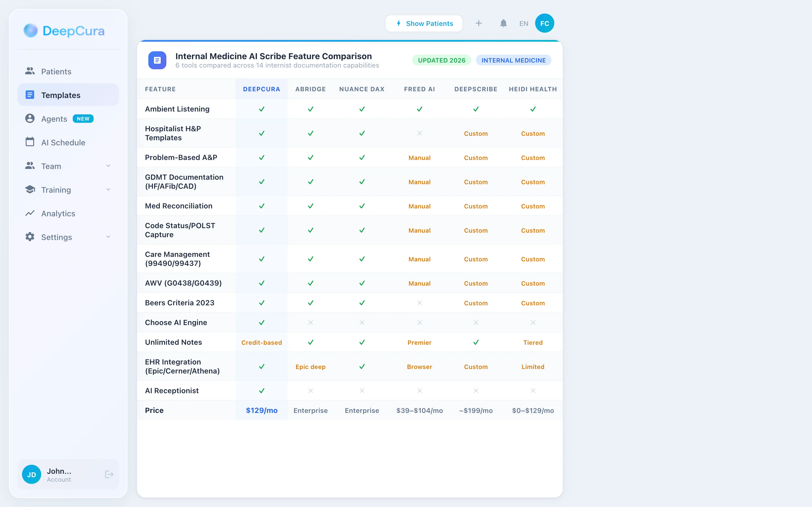The image size is (812, 507).
Task: Open the FC user avatar
Action: point(544,23)
